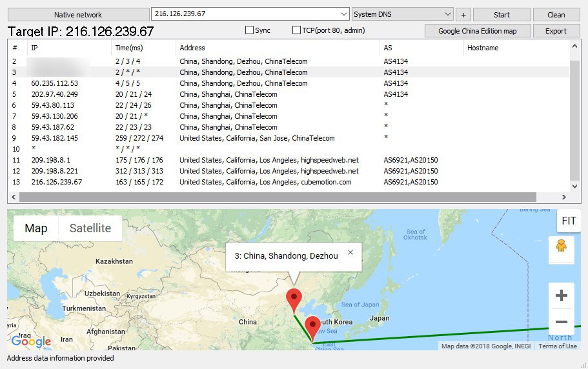Zoom out the map with minus icon
The width and height of the screenshot is (588, 369).
pos(561,322)
